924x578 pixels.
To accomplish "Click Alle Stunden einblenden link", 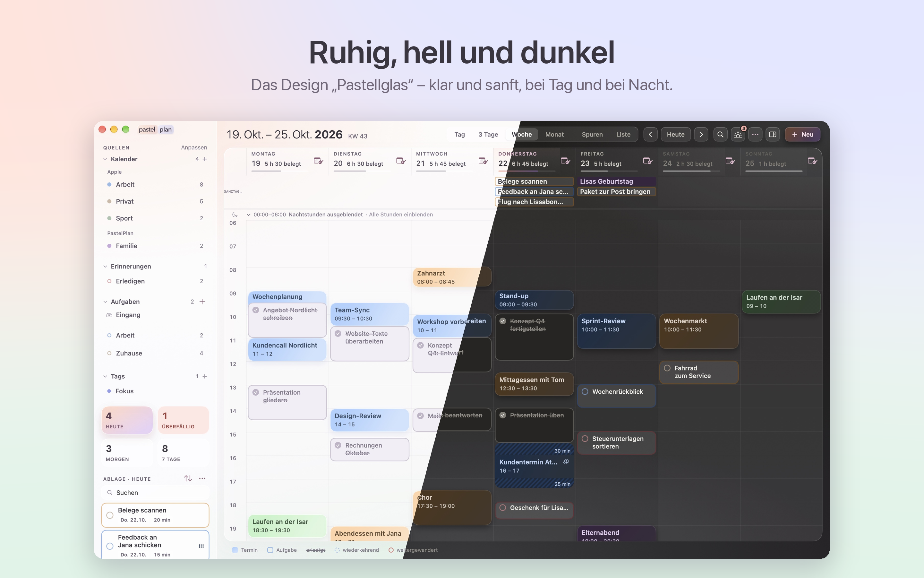I will 401,215.
